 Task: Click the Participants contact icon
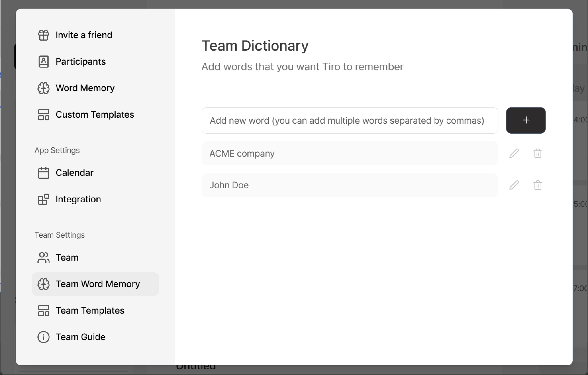[x=43, y=61]
